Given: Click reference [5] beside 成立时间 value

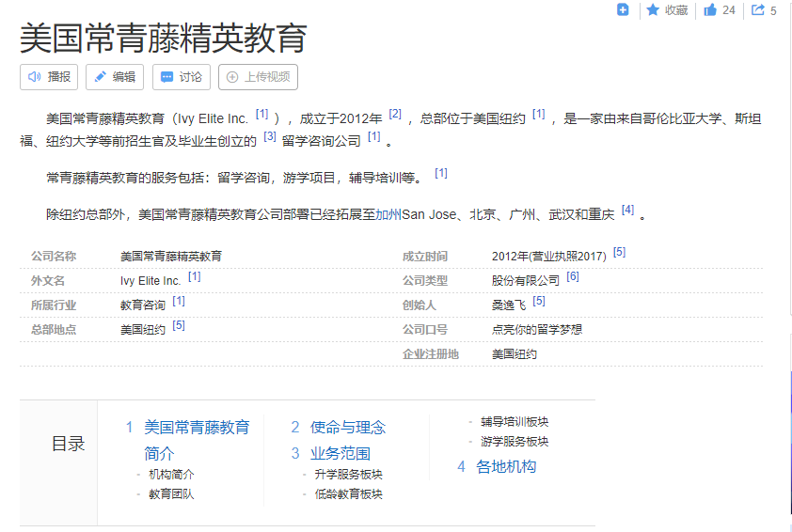Looking at the screenshot, I should point(619,252).
